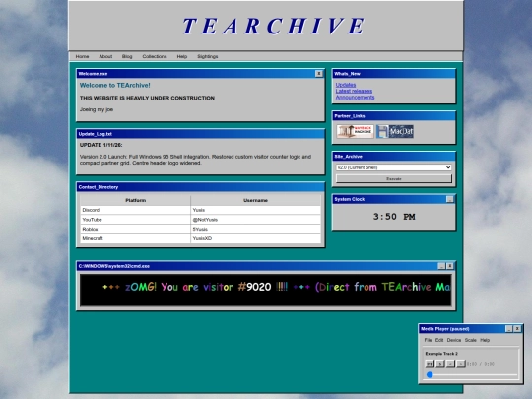Select the Discord cell in Contact_Directory

[135, 210]
